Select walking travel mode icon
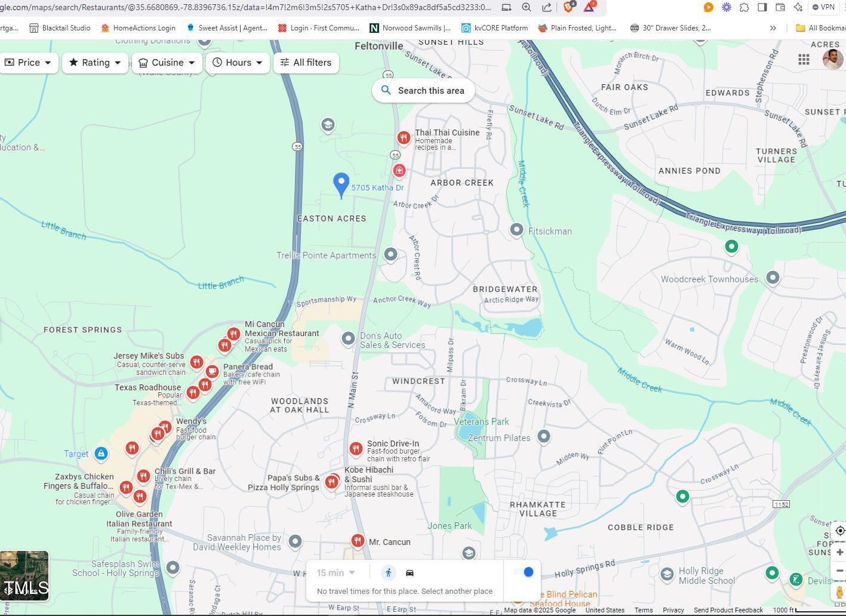846x616 pixels. coord(388,573)
